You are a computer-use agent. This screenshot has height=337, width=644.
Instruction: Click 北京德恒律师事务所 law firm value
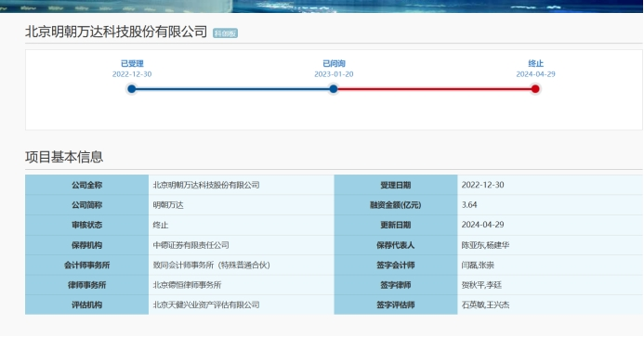tap(187, 285)
